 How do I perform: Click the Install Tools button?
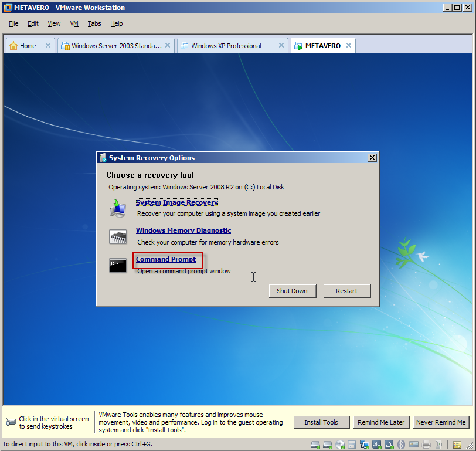[x=321, y=422]
